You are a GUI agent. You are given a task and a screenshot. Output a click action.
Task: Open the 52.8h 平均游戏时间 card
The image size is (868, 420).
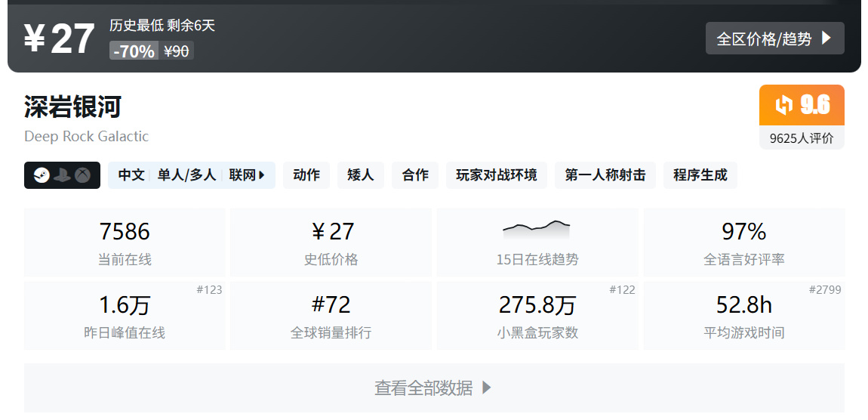(x=744, y=316)
